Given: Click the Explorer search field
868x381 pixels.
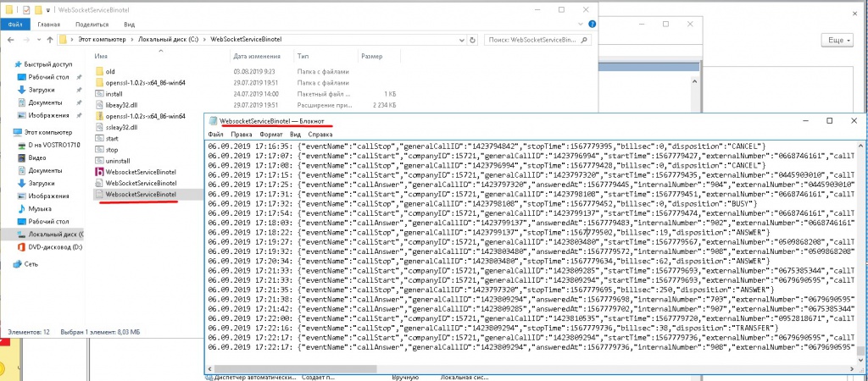Looking at the screenshot, I should pos(537,40).
